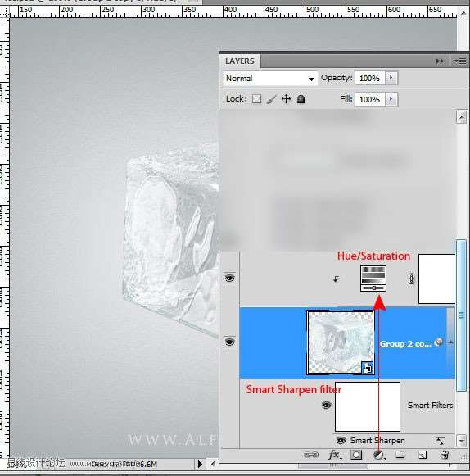This screenshot has width=470, height=476.
Task: Select the LAYERS tab
Action: click(240, 61)
